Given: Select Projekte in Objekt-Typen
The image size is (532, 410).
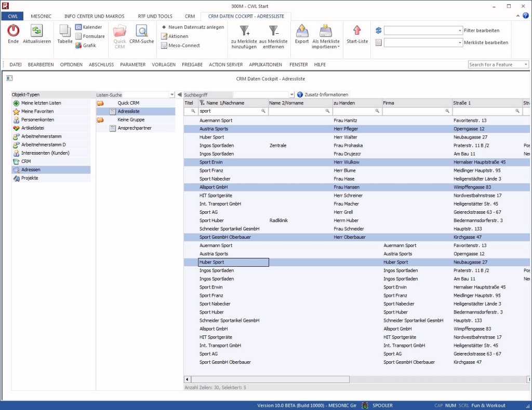Looking at the screenshot, I should tap(51, 178).
